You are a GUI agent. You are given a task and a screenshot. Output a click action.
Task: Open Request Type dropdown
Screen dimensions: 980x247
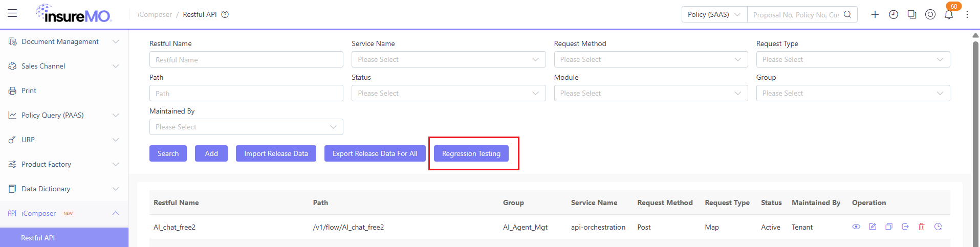click(x=853, y=59)
